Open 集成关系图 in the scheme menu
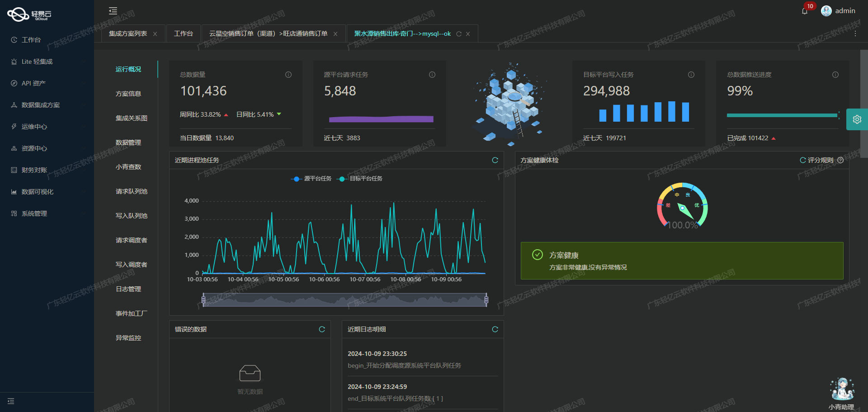Viewport: 868px width, 412px height. coord(132,118)
